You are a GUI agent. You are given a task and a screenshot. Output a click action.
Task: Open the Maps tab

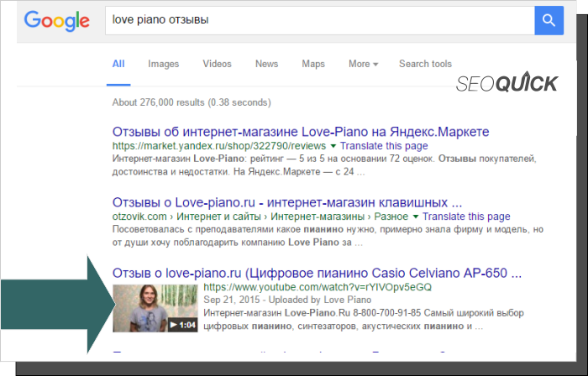pos(313,64)
